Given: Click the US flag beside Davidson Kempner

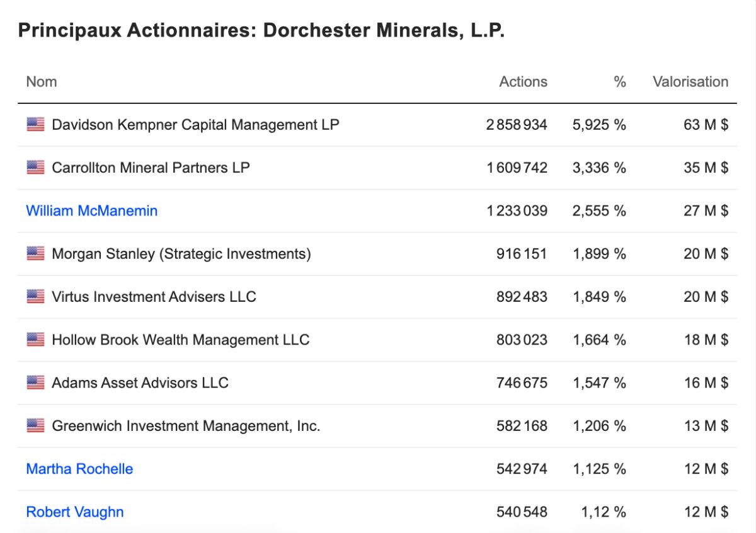Looking at the screenshot, I should tap(35, 125).
